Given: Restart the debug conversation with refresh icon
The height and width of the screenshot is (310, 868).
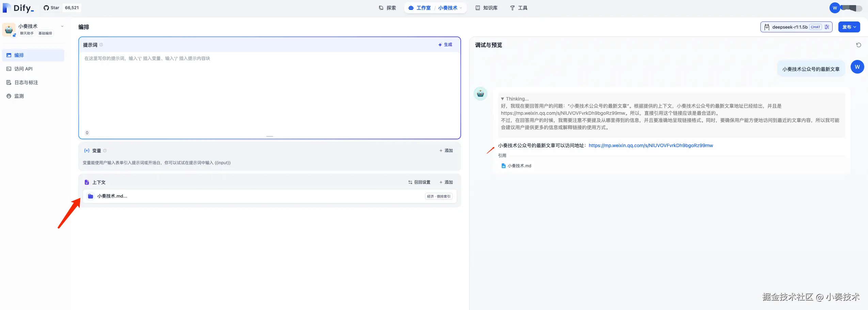Looking at the screenshot, I should point(858,45).
